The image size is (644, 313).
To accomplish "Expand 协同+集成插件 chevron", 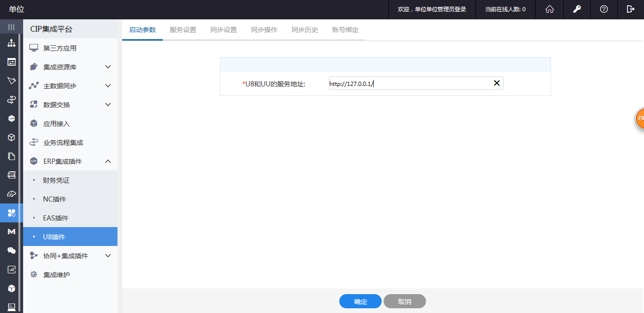I will click(108, 256).
